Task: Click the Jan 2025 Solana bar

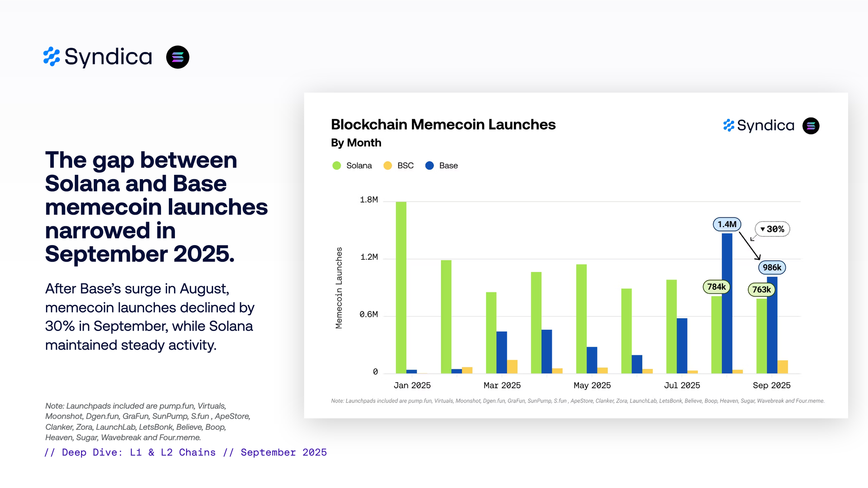Action: click(401, 287)
